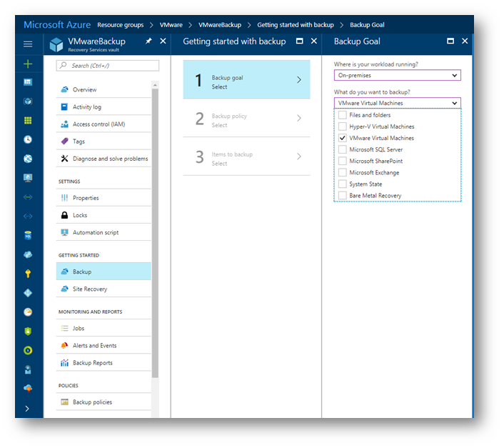This screenshot has height=448, width=504.
Task: Click the green plus create resource icon
Action: coord(28,64)
